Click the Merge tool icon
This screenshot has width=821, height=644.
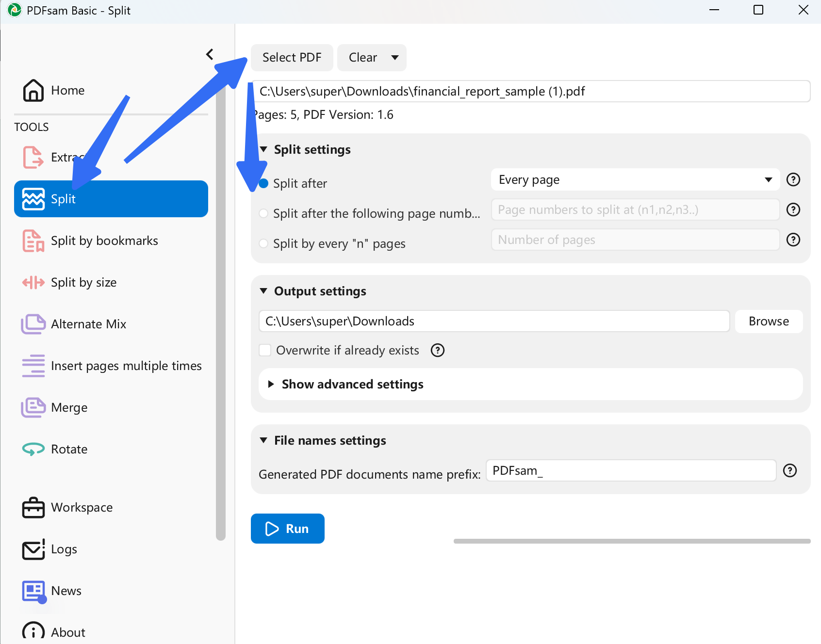coord(33,407)
